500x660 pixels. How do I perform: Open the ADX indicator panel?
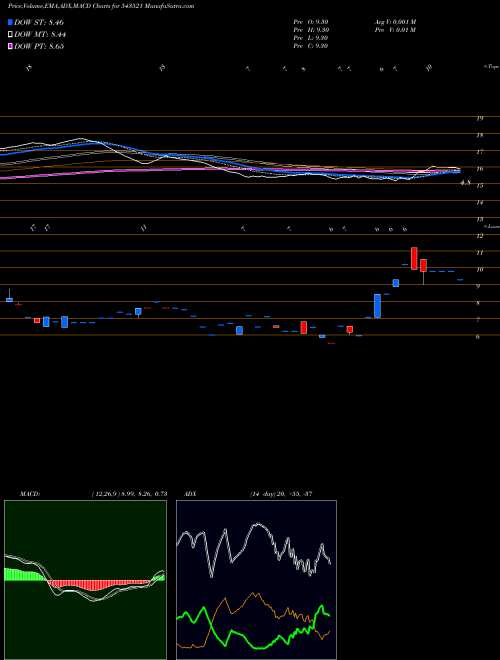[x=256, y=580]
